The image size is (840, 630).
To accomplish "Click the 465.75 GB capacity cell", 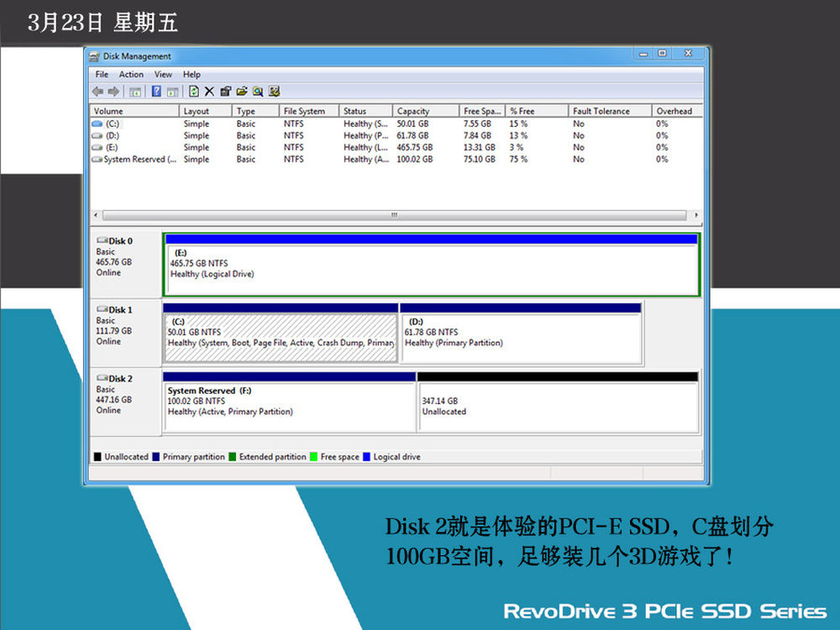I will [x=415, y=147].
